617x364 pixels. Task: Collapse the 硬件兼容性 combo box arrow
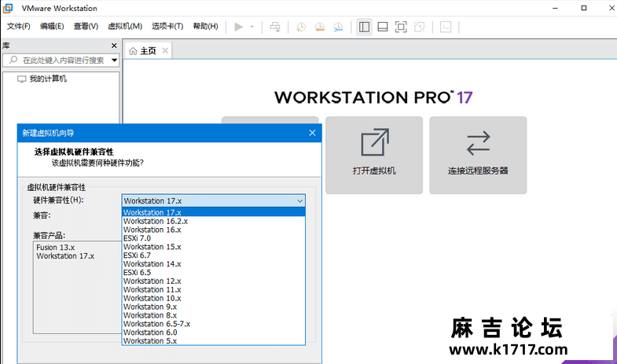(x=299, y=201)
